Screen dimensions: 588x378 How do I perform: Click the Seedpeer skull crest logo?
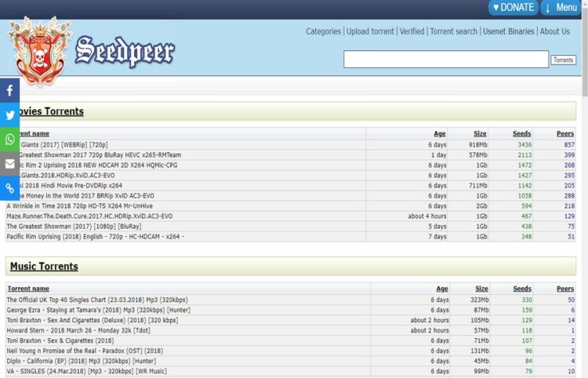[x=40, y=51]
